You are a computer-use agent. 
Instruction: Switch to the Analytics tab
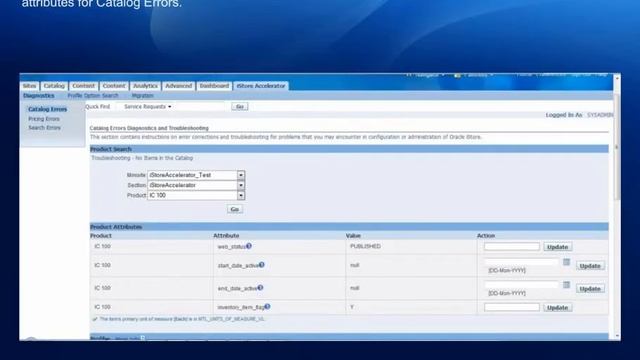click(145, 86)
